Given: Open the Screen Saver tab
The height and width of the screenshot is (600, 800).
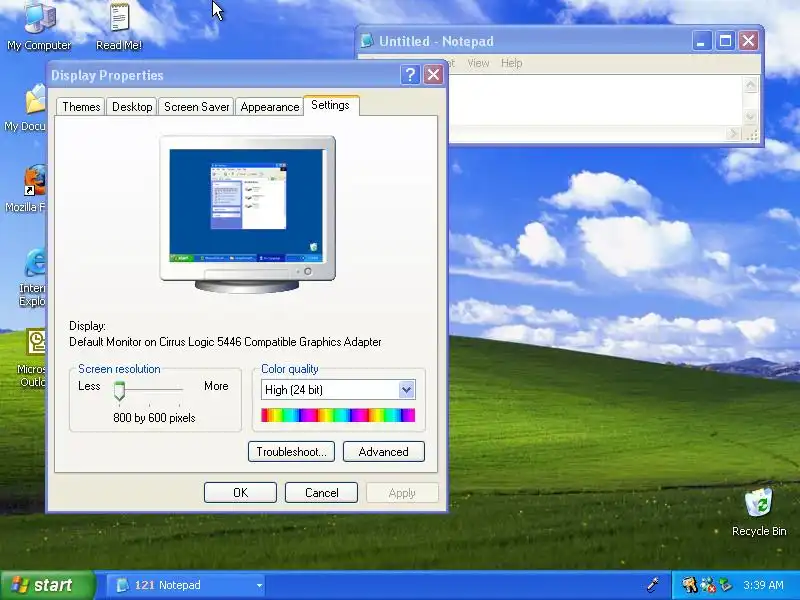Looking at the screenshot, I should tap(196, 107).
